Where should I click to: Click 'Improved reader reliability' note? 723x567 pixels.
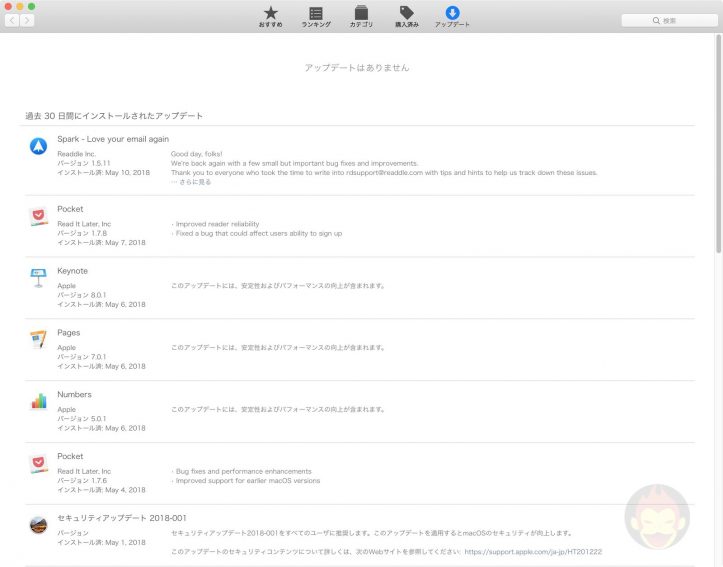[217, 224]
